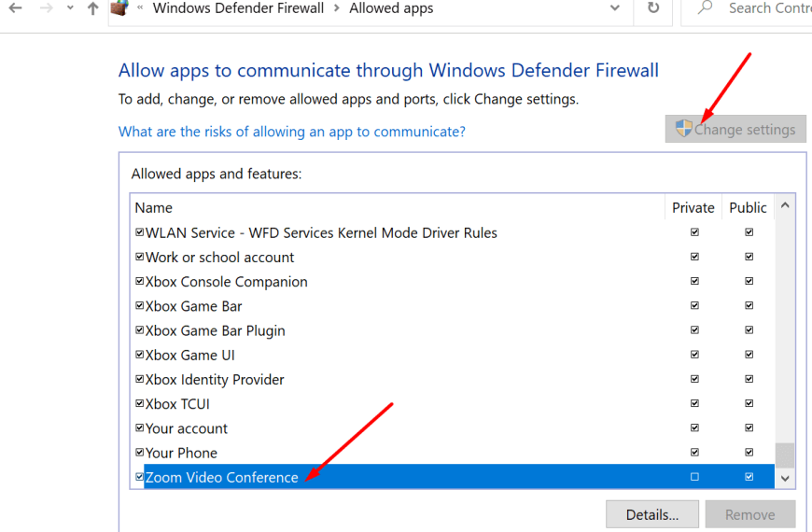The width and height of the screenshot is (812, 532).
Task: Expand the address bar history dropdown
Action: click(615, 7)
